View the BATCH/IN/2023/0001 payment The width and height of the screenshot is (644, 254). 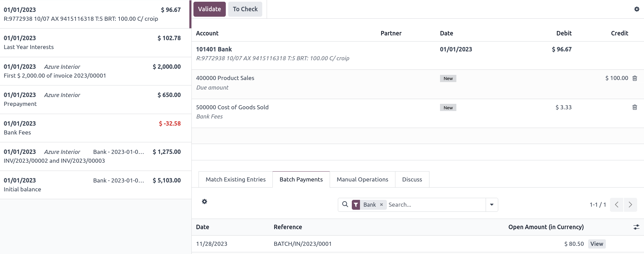pos(597,243)
